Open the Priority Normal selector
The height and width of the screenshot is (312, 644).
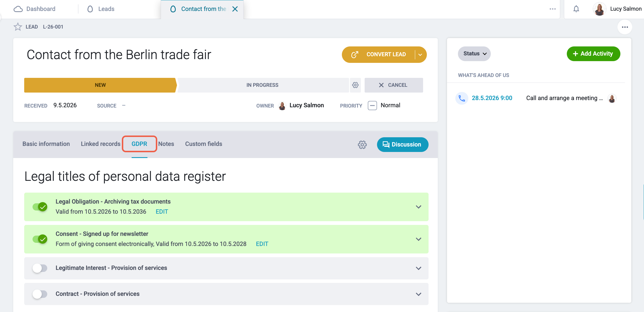coord(384,106)
